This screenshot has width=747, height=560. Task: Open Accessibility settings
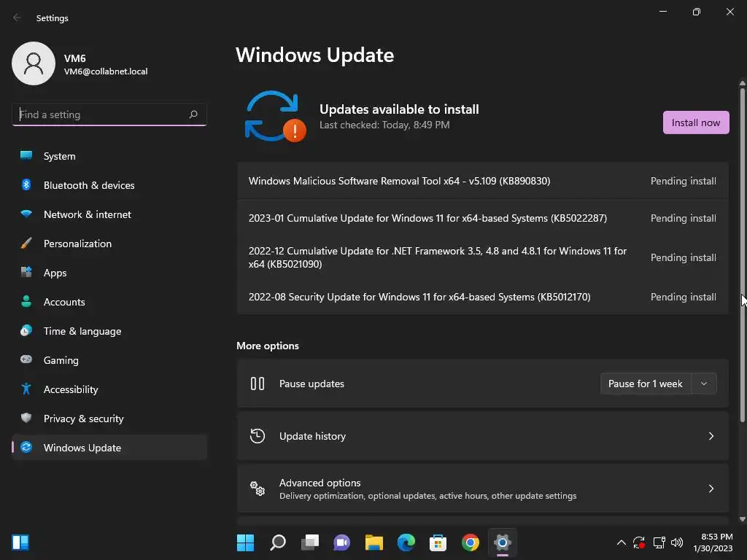[x=109, y=389]
